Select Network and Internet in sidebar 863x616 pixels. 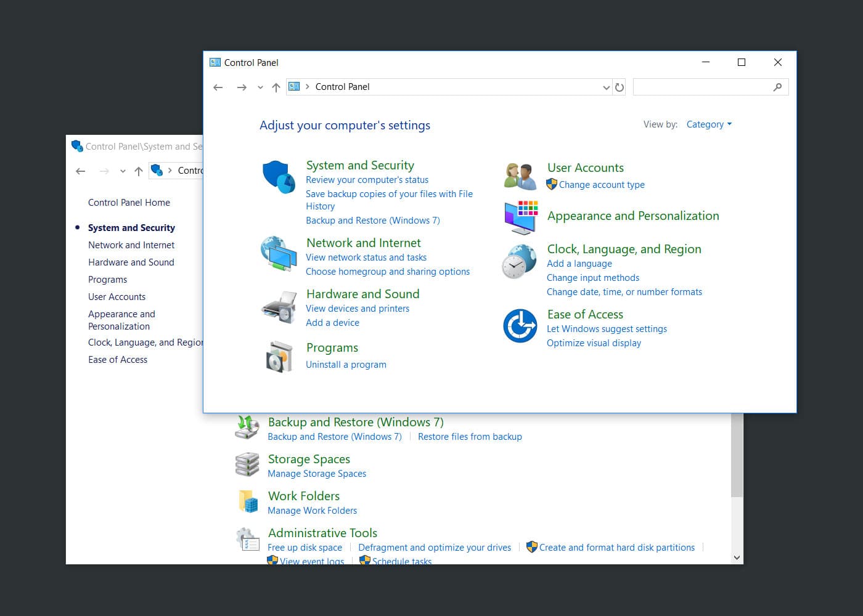[131, 245]
